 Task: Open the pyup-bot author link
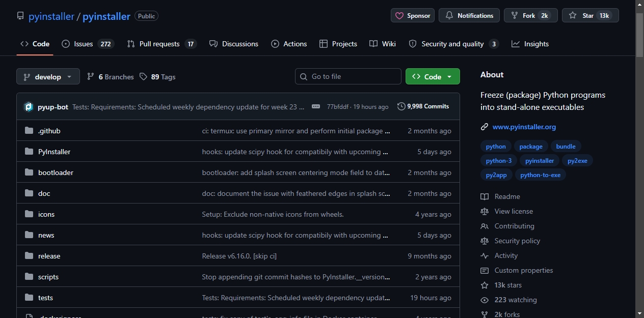pyautogui.click(x=53, y=107)
